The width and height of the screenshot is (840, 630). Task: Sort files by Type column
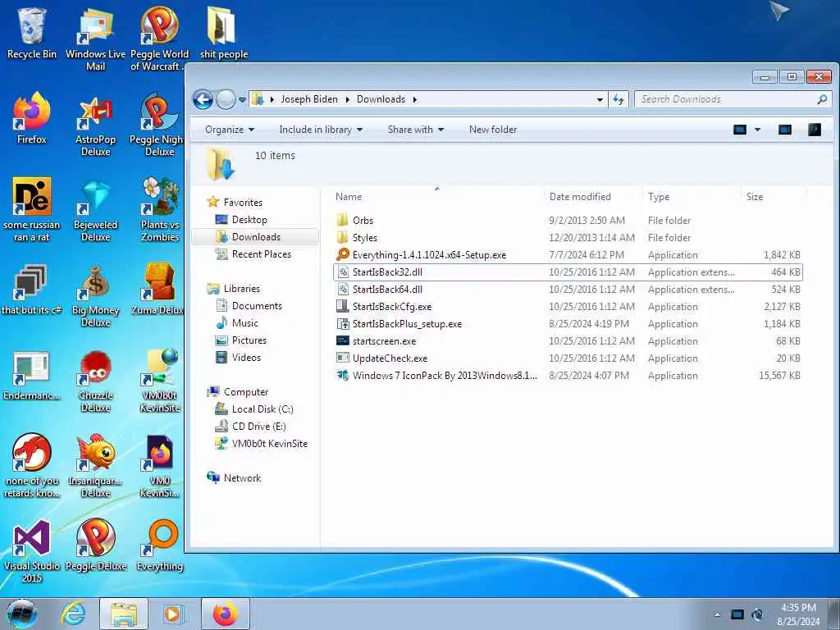(x=692, y=197)
